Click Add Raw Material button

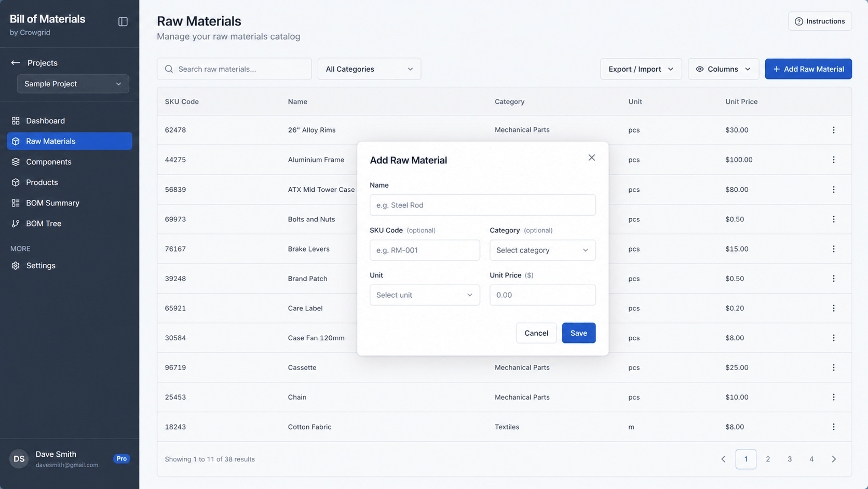[808, 69]
